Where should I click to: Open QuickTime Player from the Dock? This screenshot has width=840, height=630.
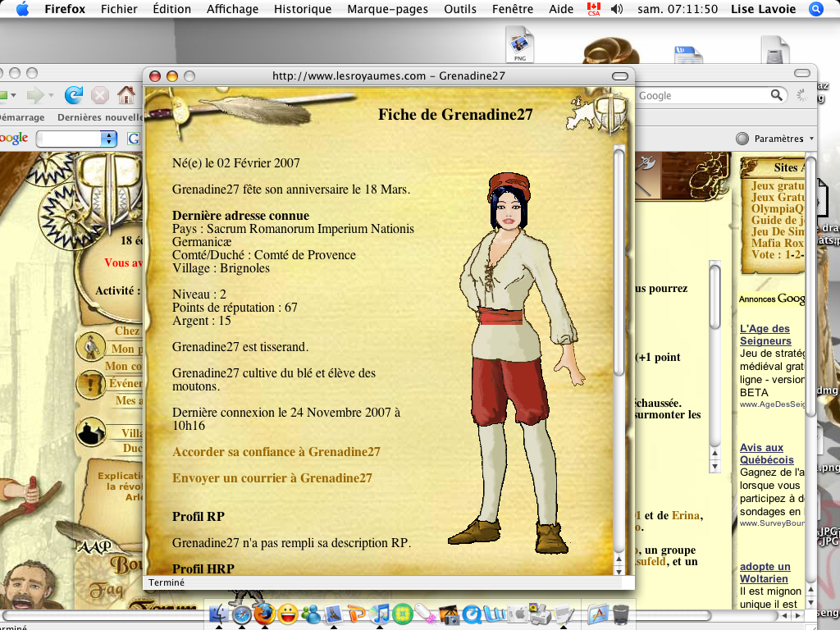[472, 614]
